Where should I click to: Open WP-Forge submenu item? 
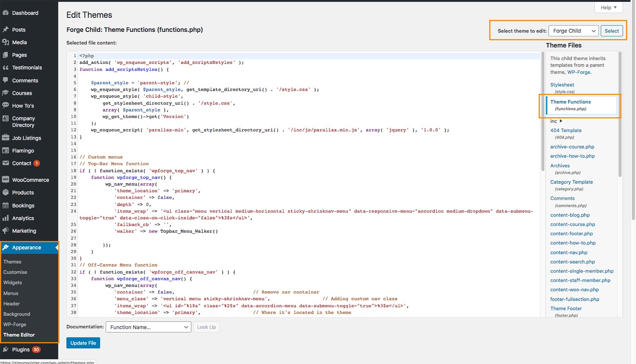point(15,324)
